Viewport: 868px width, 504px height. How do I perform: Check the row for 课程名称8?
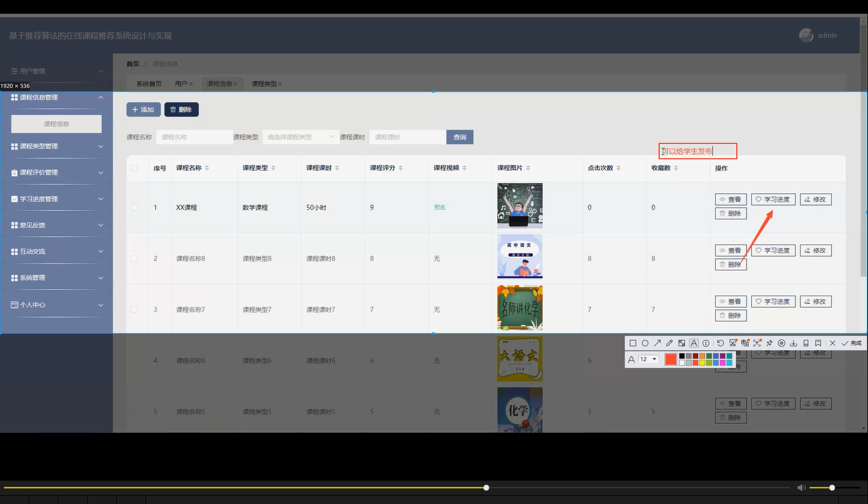[x=134, y=258]
